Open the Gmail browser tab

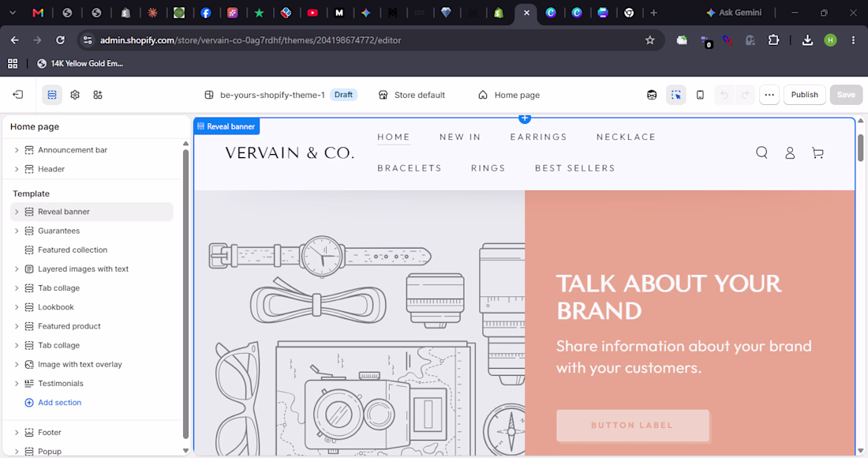[x=38, y=13]
